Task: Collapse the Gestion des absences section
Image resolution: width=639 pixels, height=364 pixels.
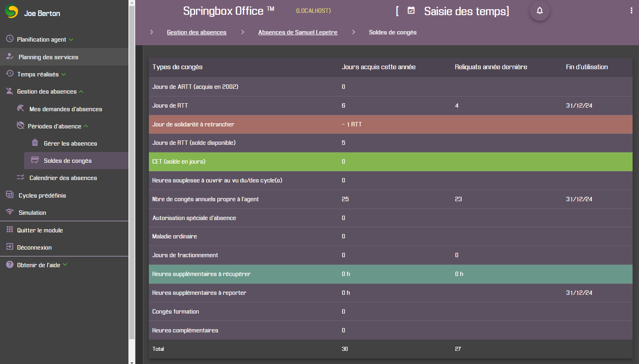Action: pos(81,92)
